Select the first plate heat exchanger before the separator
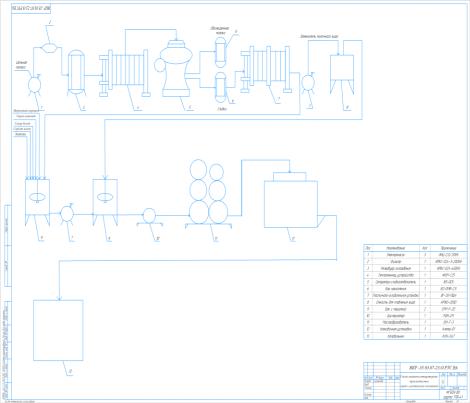 pos(125,73)
